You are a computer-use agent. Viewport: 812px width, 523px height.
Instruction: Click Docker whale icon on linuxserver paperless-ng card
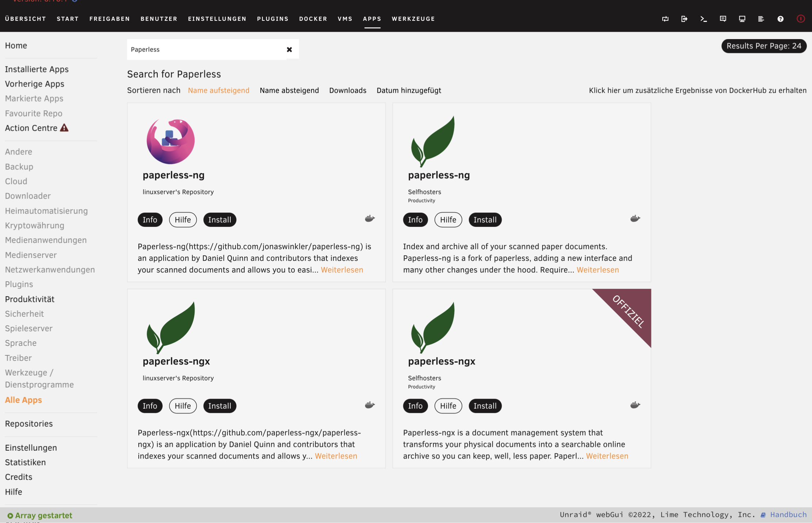[x=370, y=218]
